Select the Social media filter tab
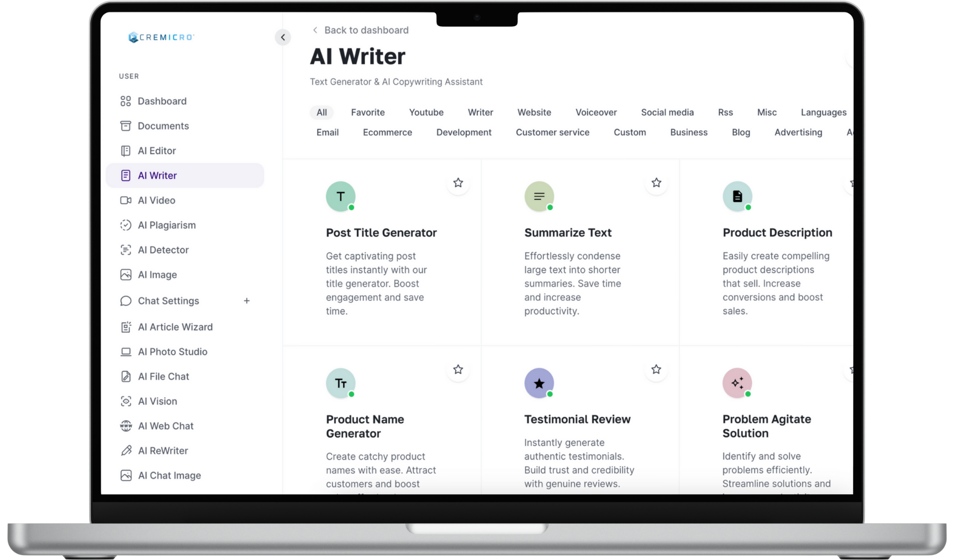This screenshot has height=560, width=954. (x=667, y=112)
